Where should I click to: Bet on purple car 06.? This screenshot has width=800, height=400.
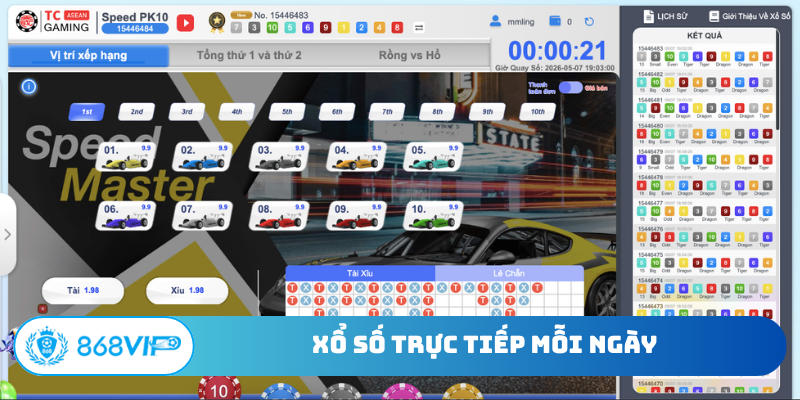pyautogui.click(x=126, y=216)
